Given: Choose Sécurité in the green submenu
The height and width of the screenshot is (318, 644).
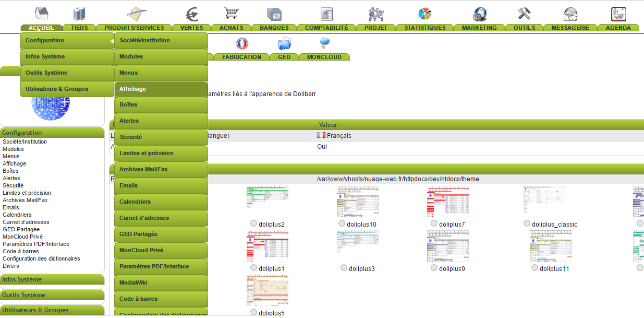Looking at the screenshot, I should (x=161, y=137).
